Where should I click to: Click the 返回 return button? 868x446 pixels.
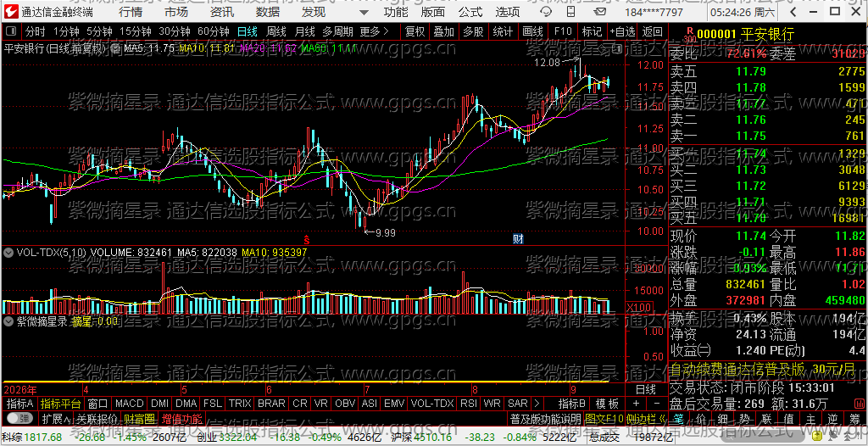pos(653,31)
